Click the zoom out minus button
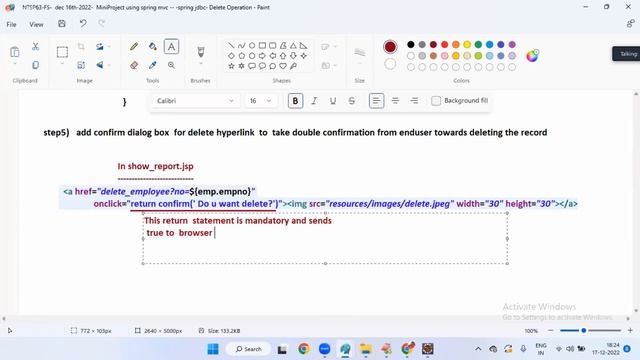Screen dimensions: 640x360 point(551,331)
